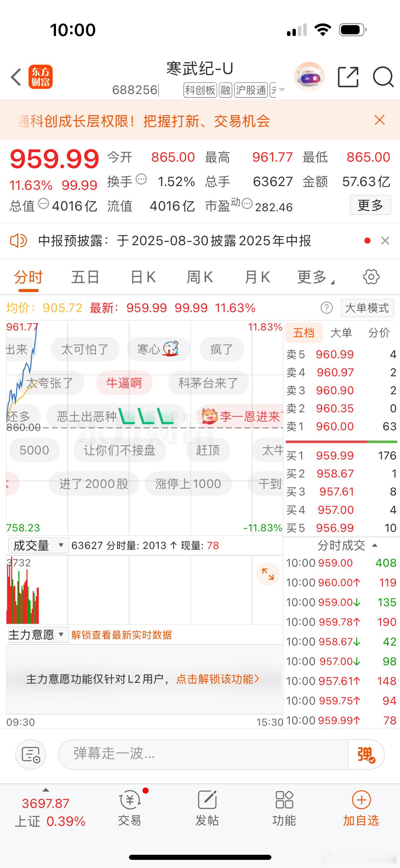
Task: Tap the promotion banner 科创成长层权限 text
Action: 143,121
